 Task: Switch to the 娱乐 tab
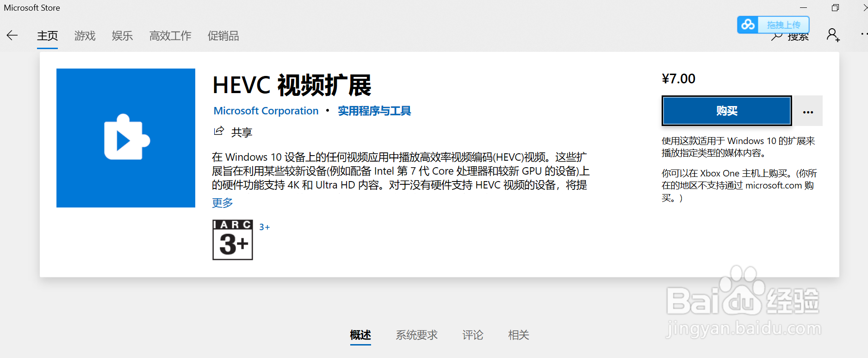click(x=122, y=36)
